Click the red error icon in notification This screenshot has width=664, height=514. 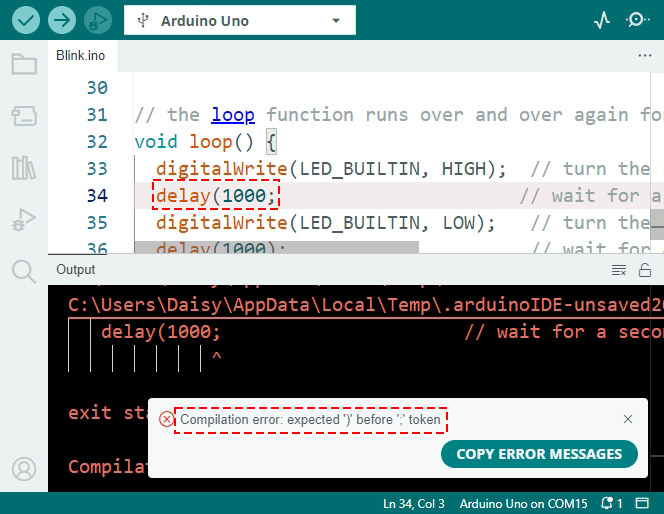166,420
